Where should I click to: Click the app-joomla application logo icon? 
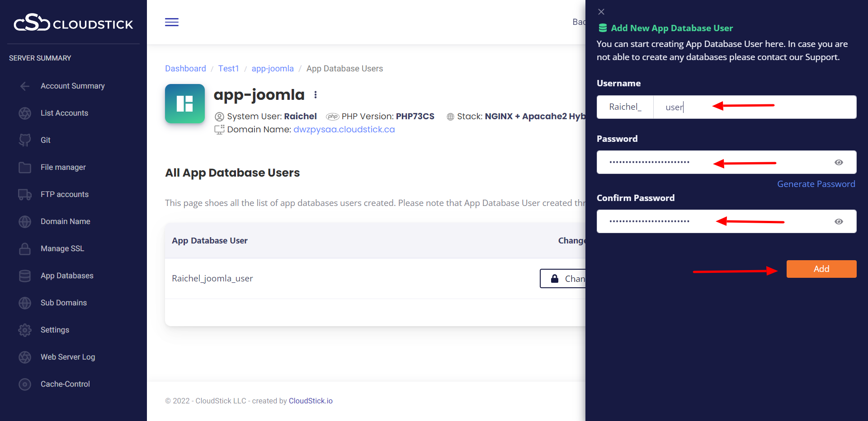tap(184, 103)
